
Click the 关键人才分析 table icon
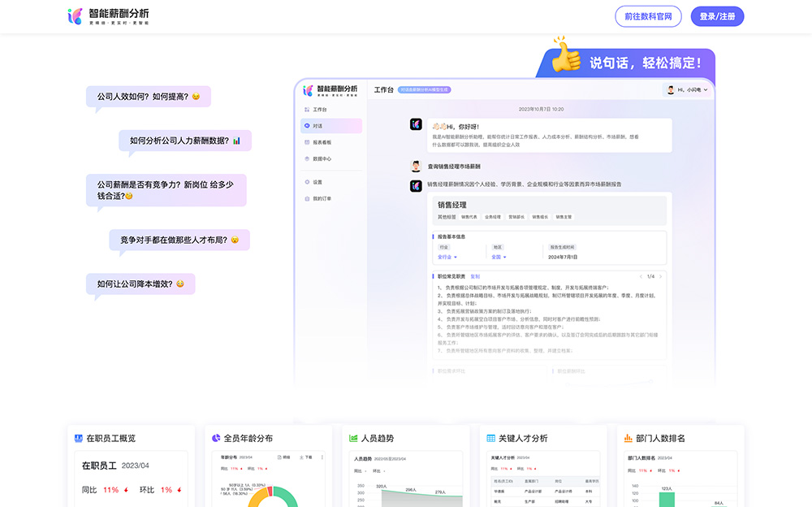coord(491,439)
